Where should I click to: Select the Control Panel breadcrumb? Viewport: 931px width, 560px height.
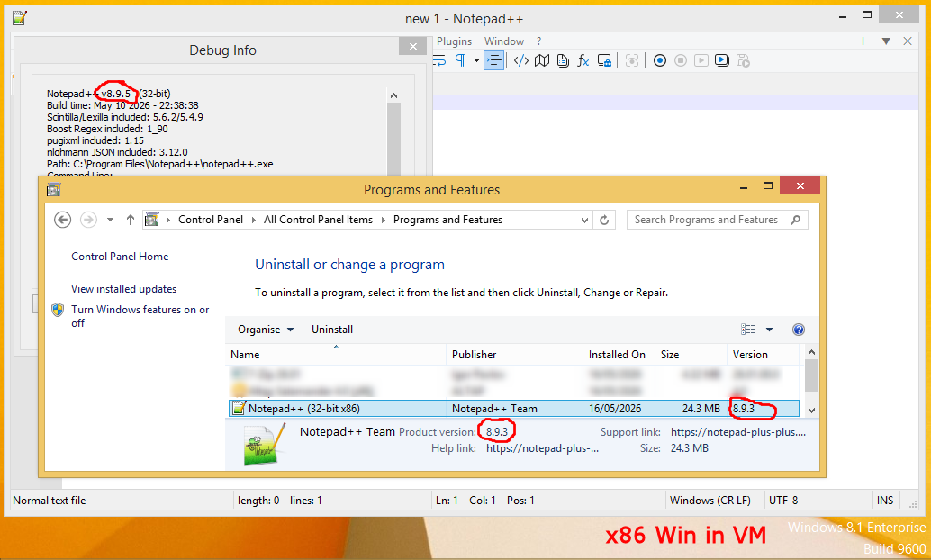tap(211, 220)
